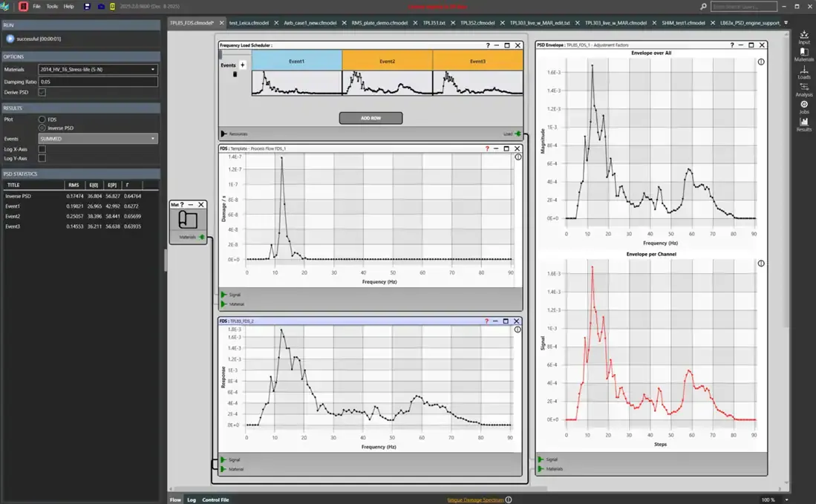Screen dimensions: 816x504
Task: Click the Run play icon
Action: tap(10, 38)
